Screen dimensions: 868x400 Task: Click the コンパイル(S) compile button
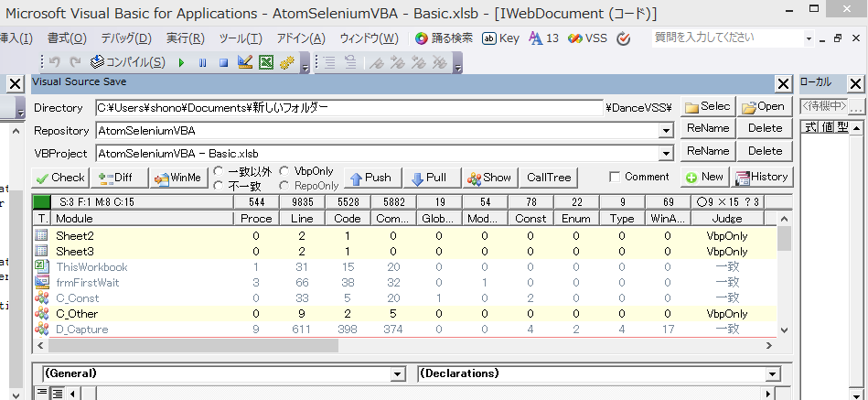tap(128, 62)
